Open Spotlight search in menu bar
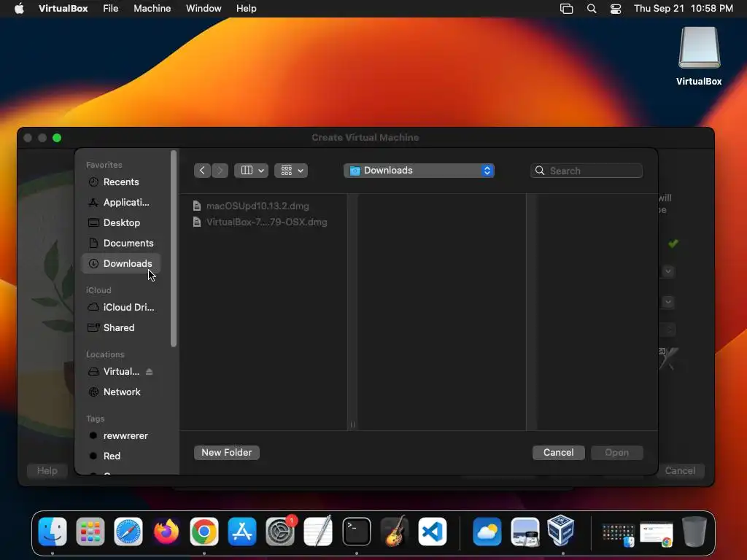The width and height of the screenshot is (747, 560). [x=591, y=9]
